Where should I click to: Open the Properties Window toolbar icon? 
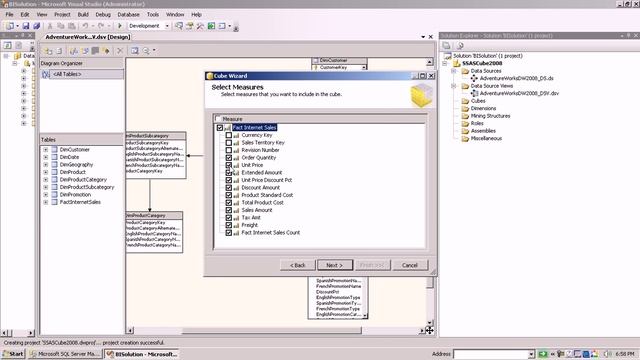coord(189,26)
